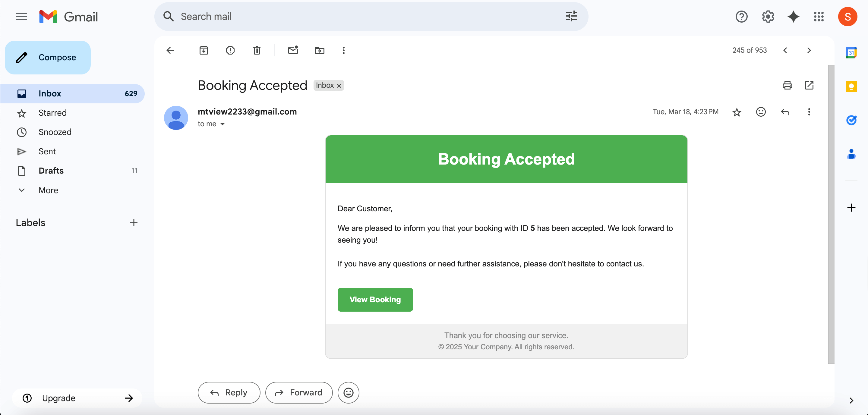Viewport: 868px width, 415px height.
Task: Star this message
Action: [x=737, y=112]
